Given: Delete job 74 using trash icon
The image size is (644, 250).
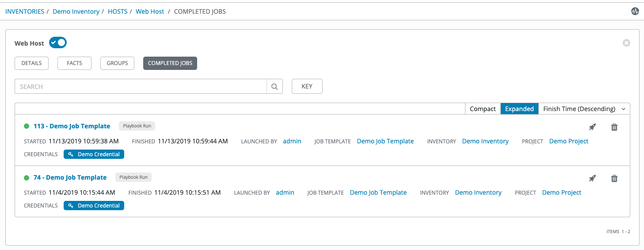Looking at the screenshot, I should pos(614,178).
